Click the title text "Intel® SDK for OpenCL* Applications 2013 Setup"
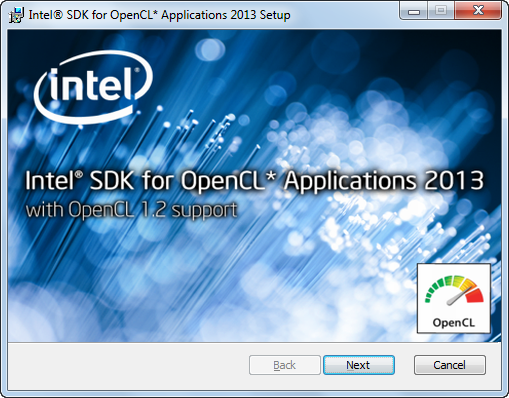The width and height of the screenshot is (509, 398). point(159,15)
